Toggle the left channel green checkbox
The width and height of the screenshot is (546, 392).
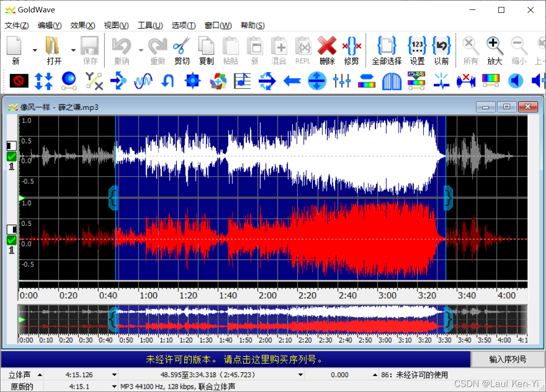pos(12,157)
